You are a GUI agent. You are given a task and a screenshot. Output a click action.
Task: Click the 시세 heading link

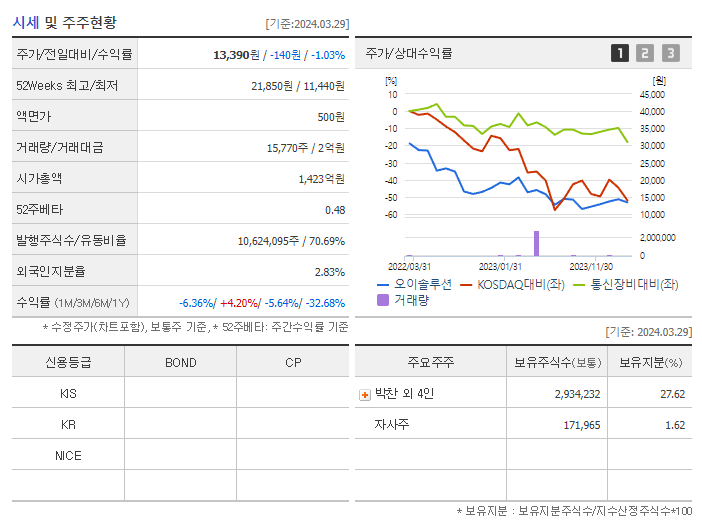tap(26, 22)
